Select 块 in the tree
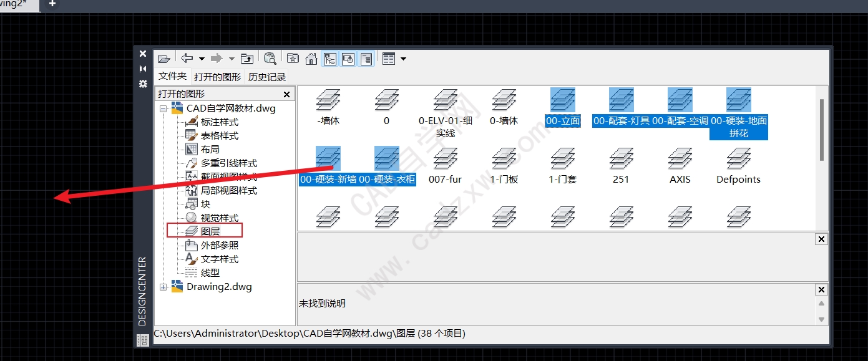Viewport: 868px width, 361px height. point(205,204)
